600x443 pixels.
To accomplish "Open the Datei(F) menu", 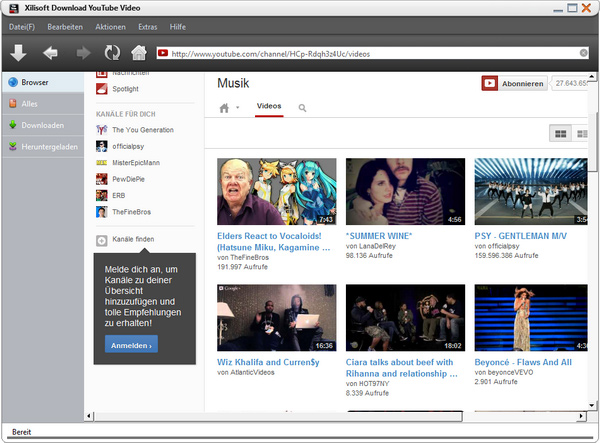I will click(22, 27).
